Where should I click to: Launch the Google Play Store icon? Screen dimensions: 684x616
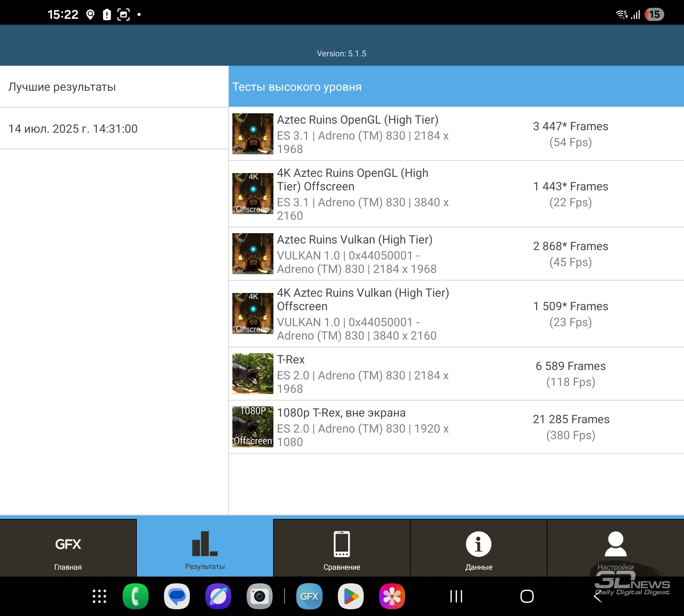(x=350, y=596)
